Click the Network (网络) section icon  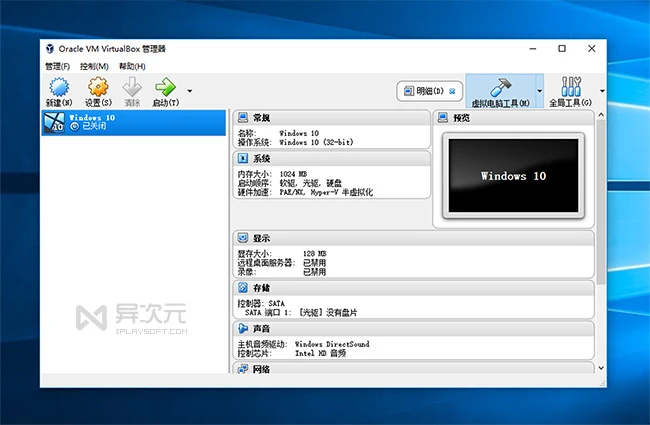tap(243, 369)
